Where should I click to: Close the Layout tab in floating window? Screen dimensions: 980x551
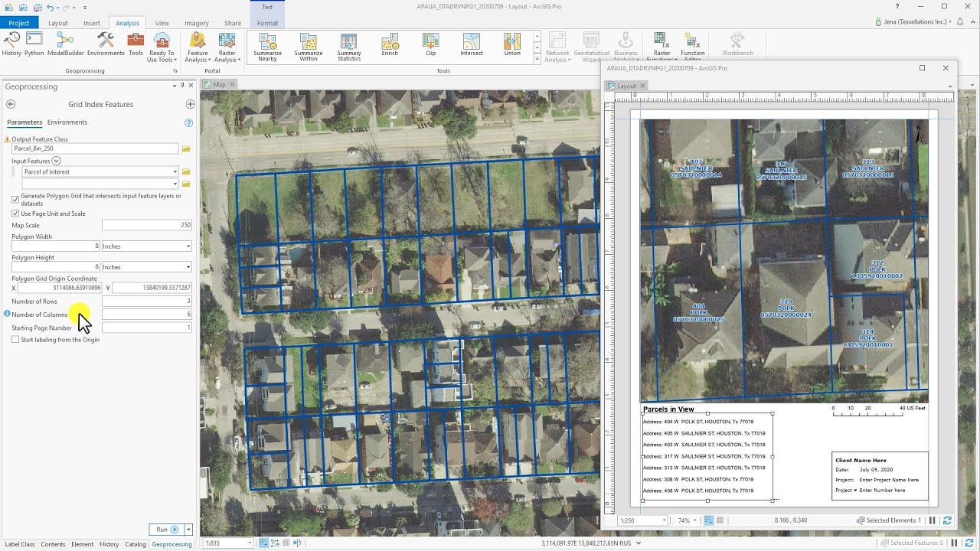tap(643, 86)
